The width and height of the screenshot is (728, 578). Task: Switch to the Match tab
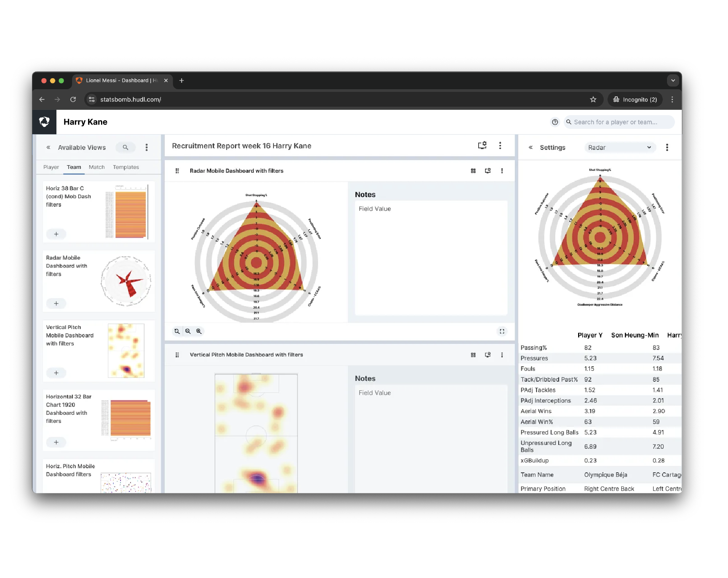[96, 167]
